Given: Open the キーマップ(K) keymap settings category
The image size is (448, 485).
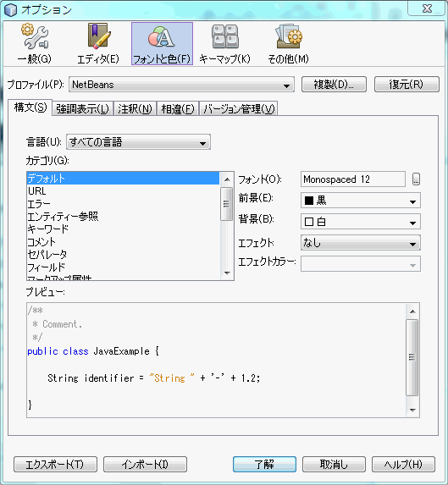Looking at the screenshot, I should (225, 44).
